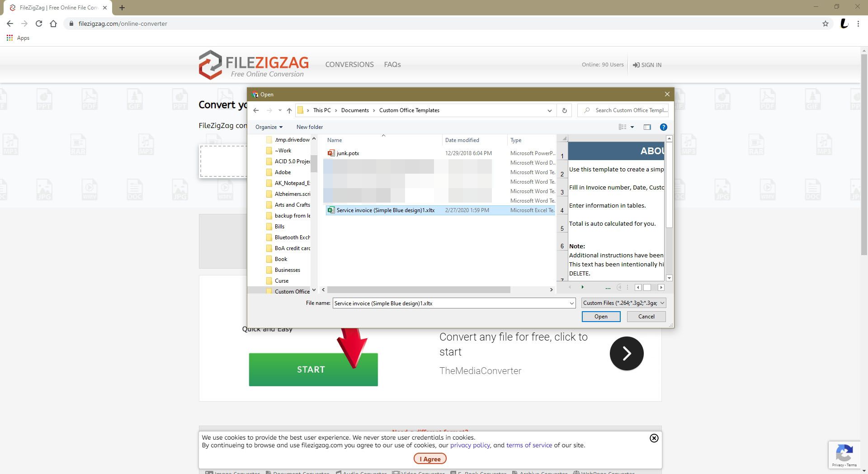Open the Apps shortcut in bookmarks bar
This screenshot has width=868, height=474.
(x=18, y=38)
